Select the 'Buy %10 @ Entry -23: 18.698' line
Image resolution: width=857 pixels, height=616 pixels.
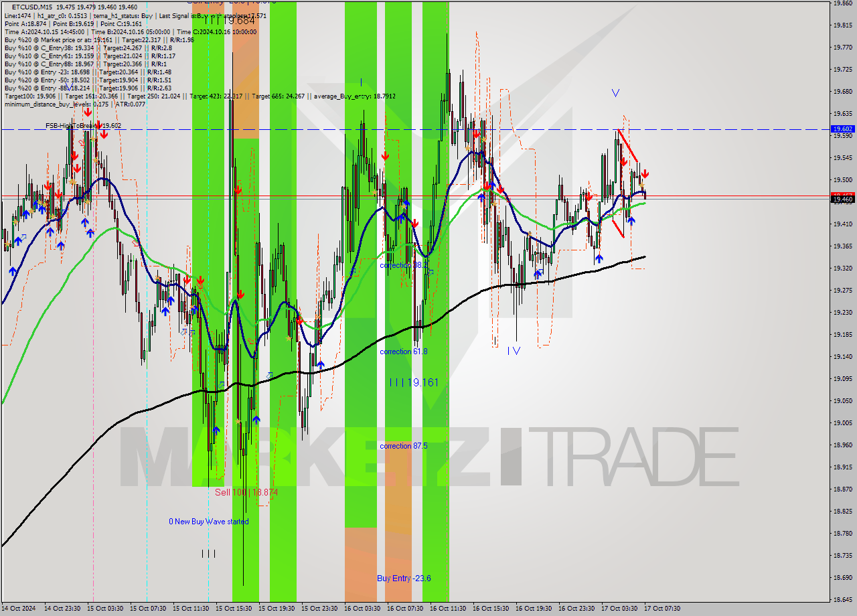88,72
